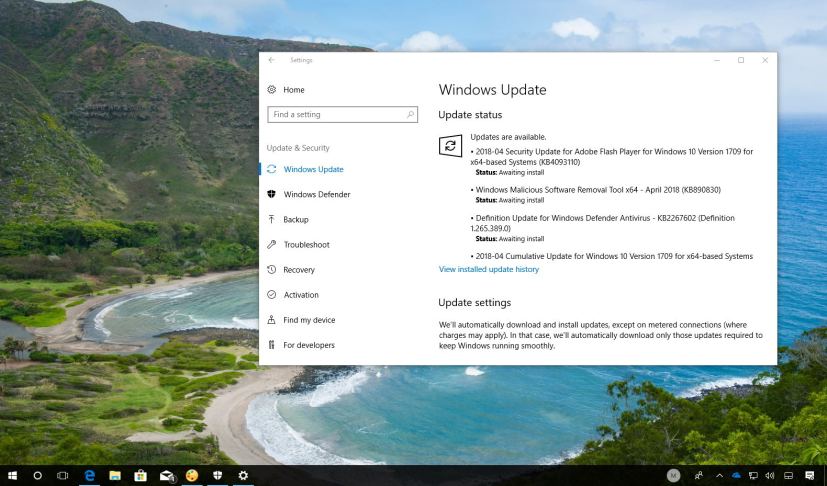This screenshot has width=827, height=486.
Task: Close the Settings window
Action: [765, 60]
